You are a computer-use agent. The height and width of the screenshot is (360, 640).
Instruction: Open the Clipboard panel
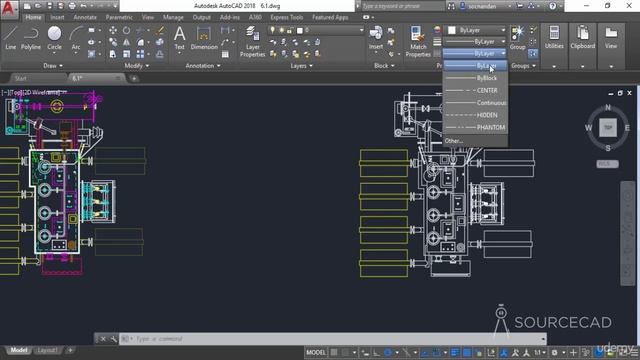tap(582, 38)
